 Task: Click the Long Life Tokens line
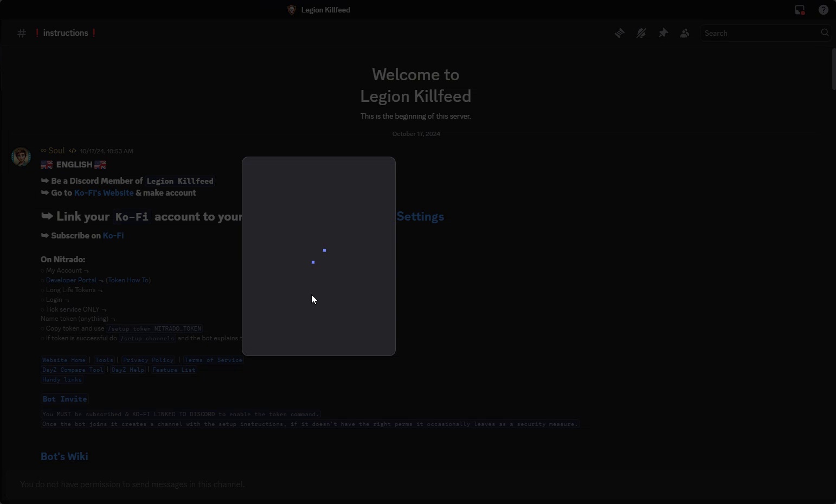point(72,290)
